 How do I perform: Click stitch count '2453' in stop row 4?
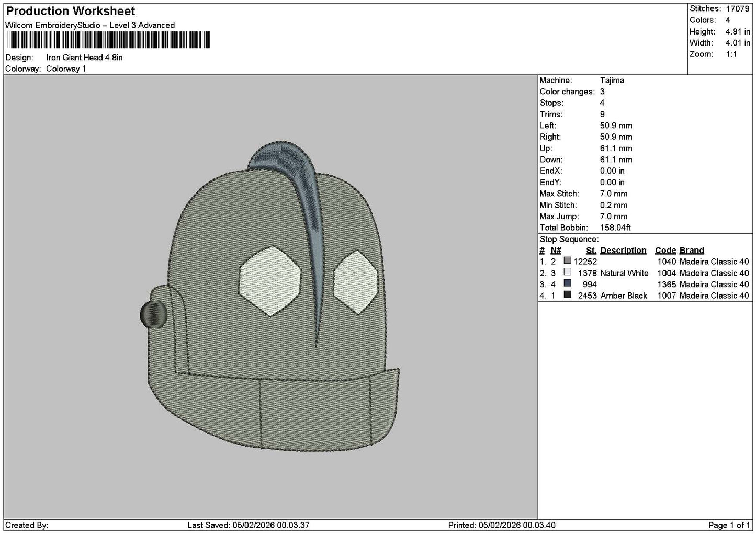[587, 296]
